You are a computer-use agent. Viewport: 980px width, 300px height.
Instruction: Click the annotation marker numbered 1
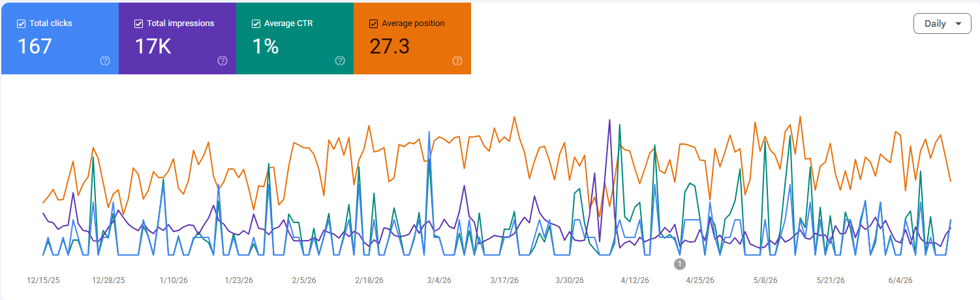[680, 263]
